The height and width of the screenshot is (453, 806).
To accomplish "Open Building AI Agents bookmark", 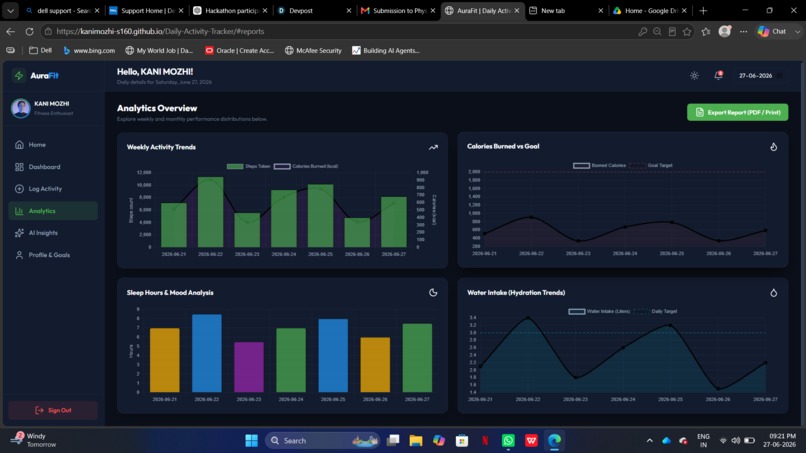I will click(x=386, y=50).
